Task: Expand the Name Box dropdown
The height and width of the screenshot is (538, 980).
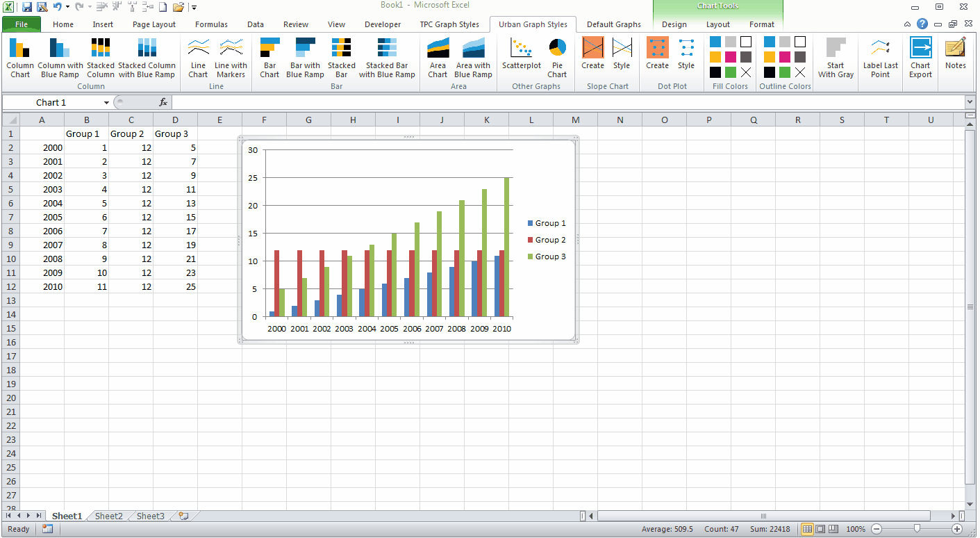Action: coord(106,103)
